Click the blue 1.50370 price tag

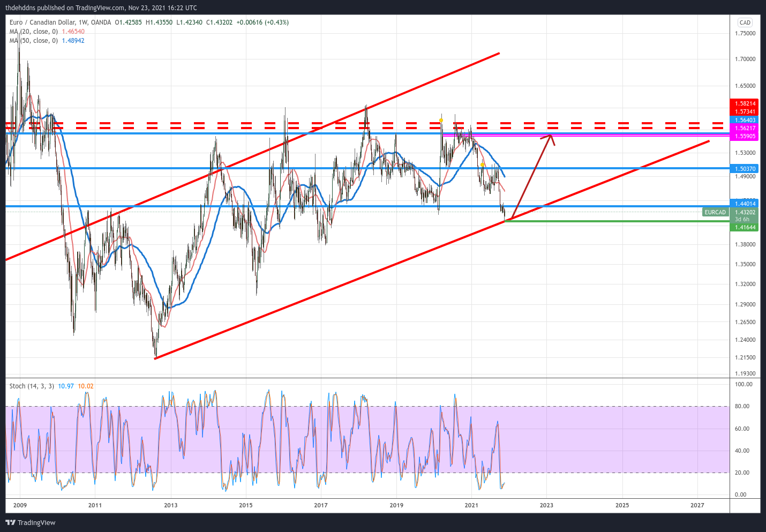coord(745,169)
